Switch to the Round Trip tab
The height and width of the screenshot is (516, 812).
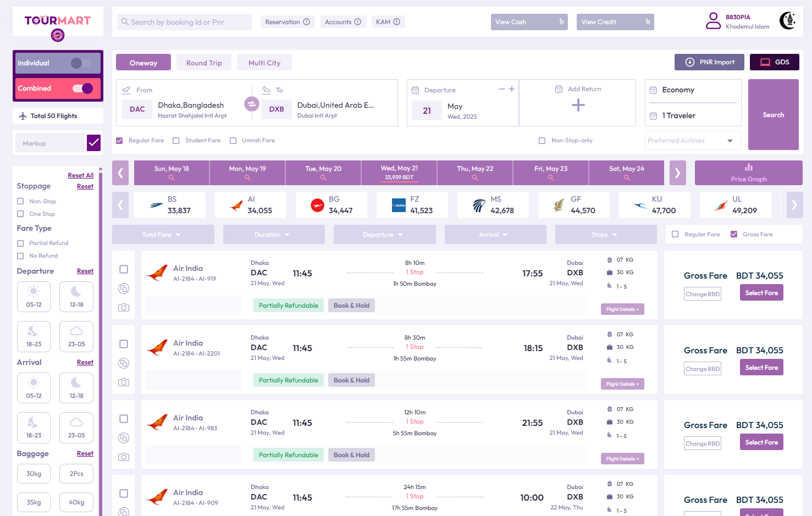pos(204,63)
